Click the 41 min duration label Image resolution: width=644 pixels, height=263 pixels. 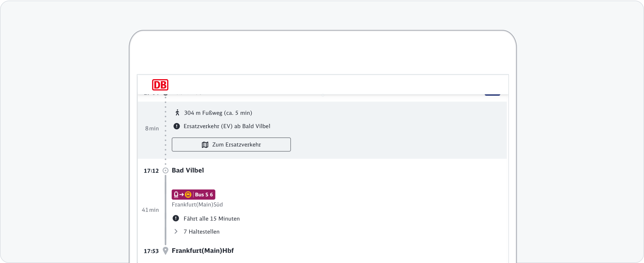point(150,210)
